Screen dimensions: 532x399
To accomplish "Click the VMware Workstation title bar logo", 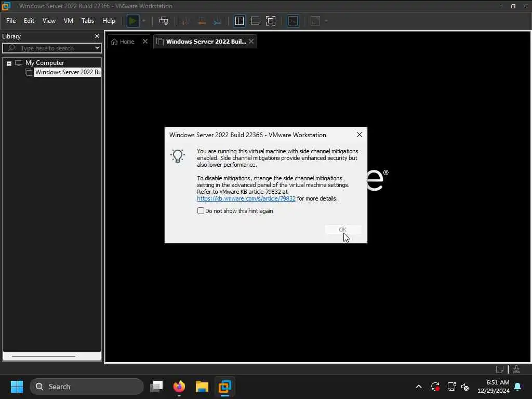I will click(6, 6).
